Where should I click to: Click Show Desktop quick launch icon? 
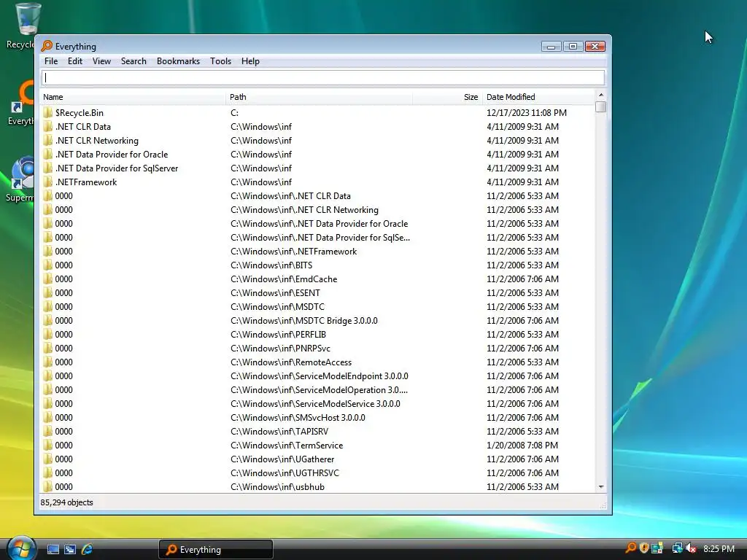53,549
